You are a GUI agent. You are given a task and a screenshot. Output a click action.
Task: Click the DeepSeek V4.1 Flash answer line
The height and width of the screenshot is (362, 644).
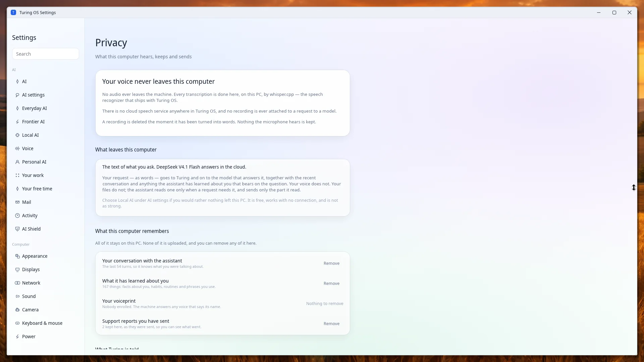174,167
